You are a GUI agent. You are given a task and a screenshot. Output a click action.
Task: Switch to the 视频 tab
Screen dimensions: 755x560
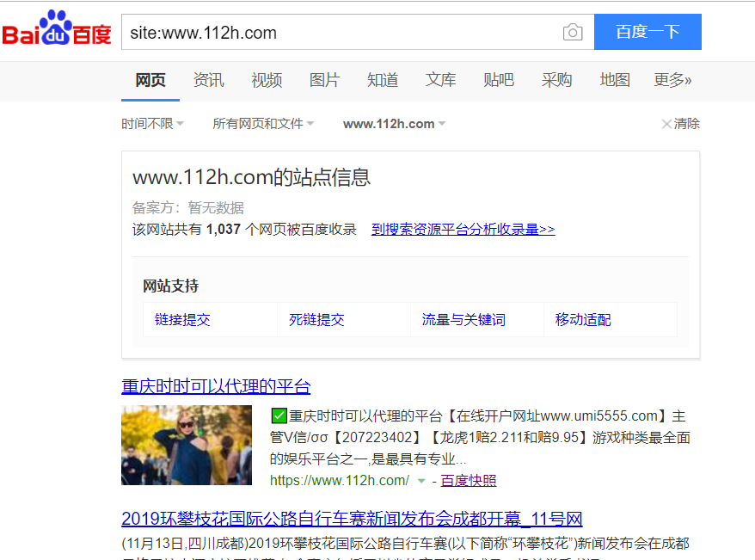pos(267,80)
